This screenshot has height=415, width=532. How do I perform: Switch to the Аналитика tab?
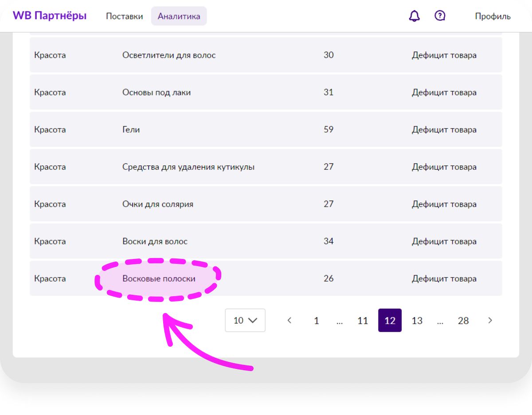click(x=179, y=16)
